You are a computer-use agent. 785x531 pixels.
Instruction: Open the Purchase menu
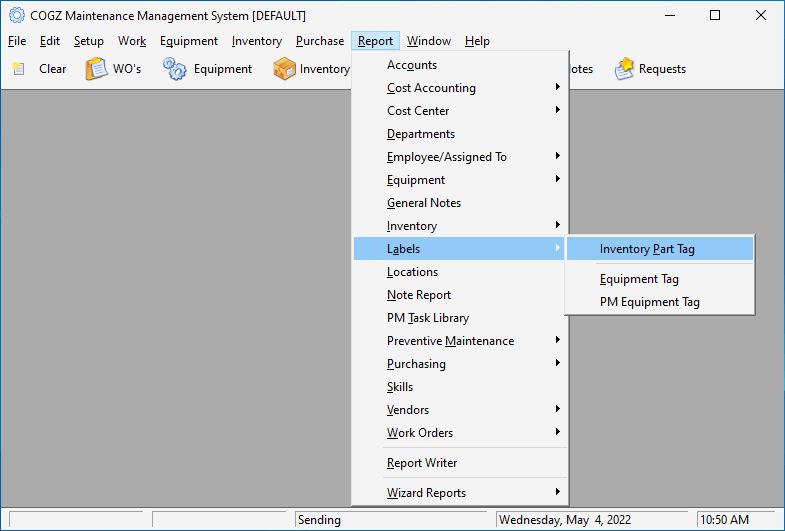(x=320, y=41)
